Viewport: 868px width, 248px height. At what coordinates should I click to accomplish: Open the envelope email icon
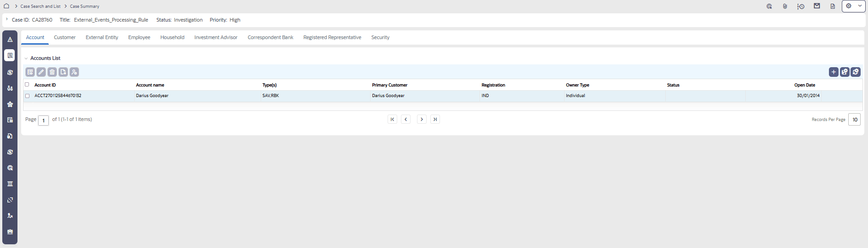(817, 6)
